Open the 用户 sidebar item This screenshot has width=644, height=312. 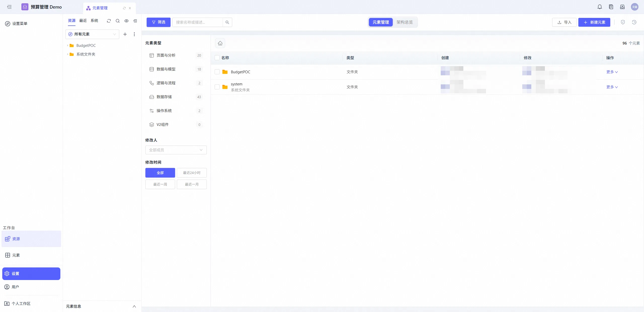(x=31, y=287)
